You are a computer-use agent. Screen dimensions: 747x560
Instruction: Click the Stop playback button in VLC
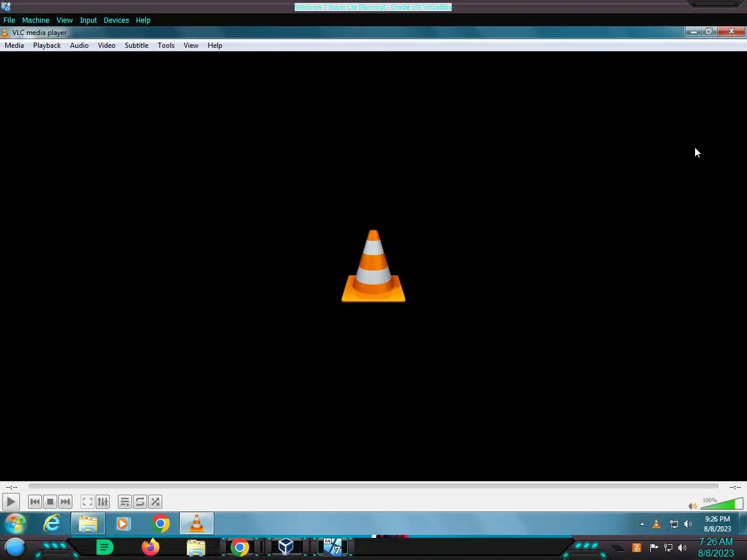(x=50, y=502)
